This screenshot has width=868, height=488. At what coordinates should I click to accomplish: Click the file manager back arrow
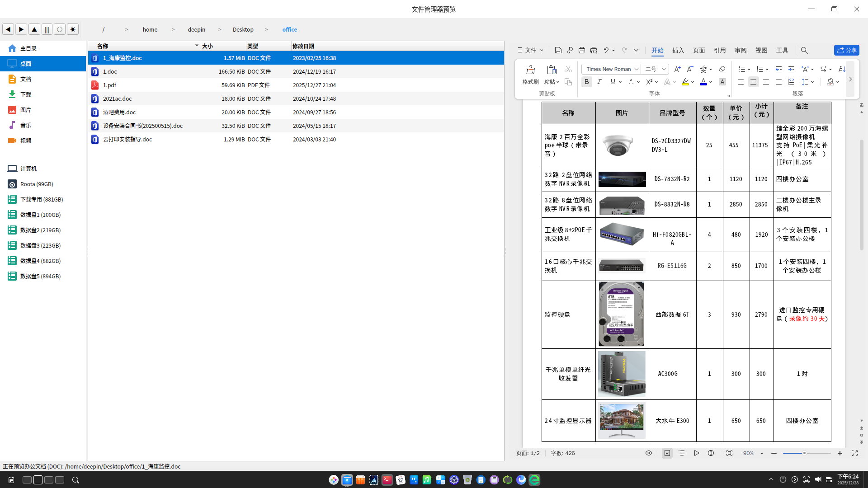click(8, 29)
